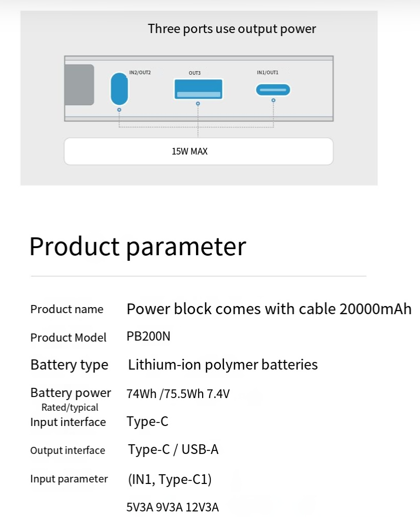Click the gray block at the device's left end
The image size is (420, 517).
pyautogui.click(x=79, y=84)
